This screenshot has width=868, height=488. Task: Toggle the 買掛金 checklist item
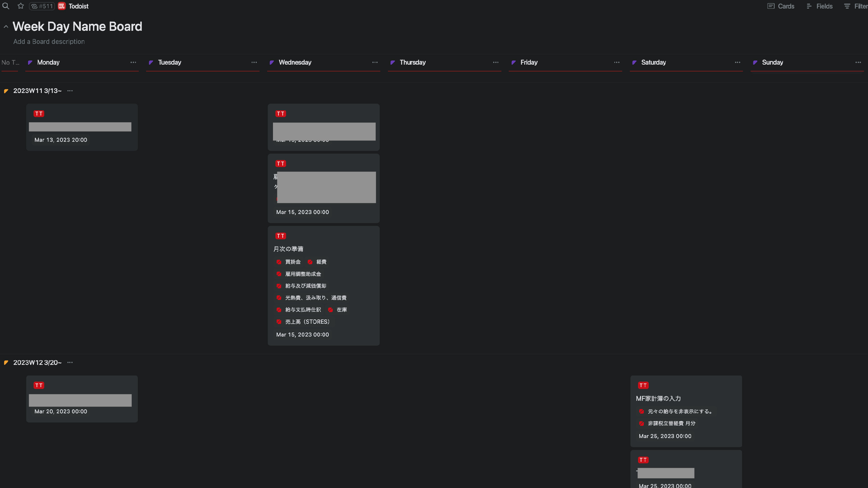pyautogui.click(x=279, y=262)
